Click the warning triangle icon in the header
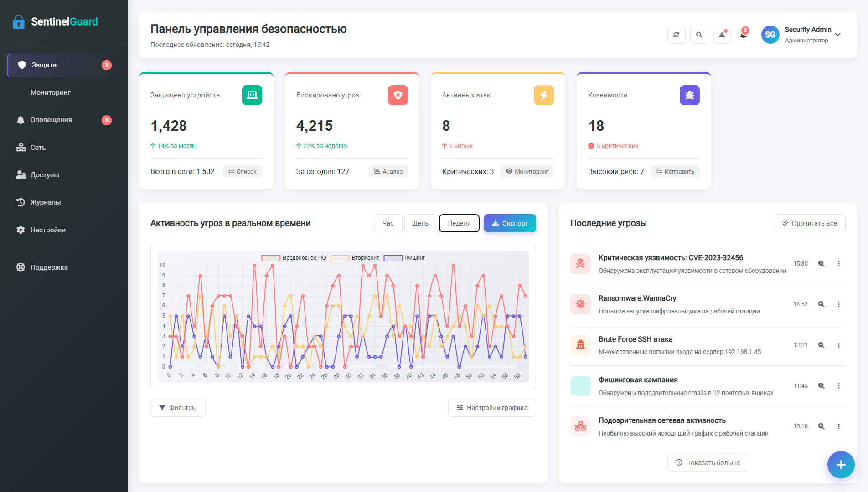 point(722,35)
